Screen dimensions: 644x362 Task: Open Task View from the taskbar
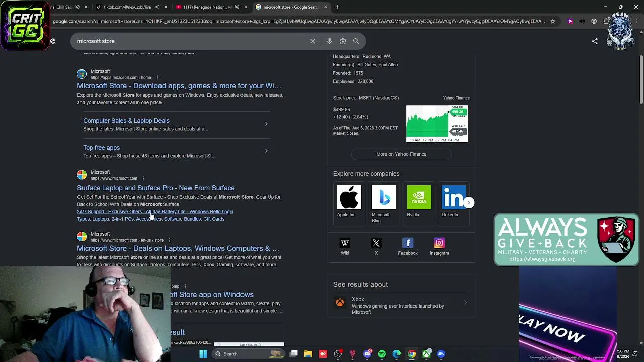click(294, 354)
